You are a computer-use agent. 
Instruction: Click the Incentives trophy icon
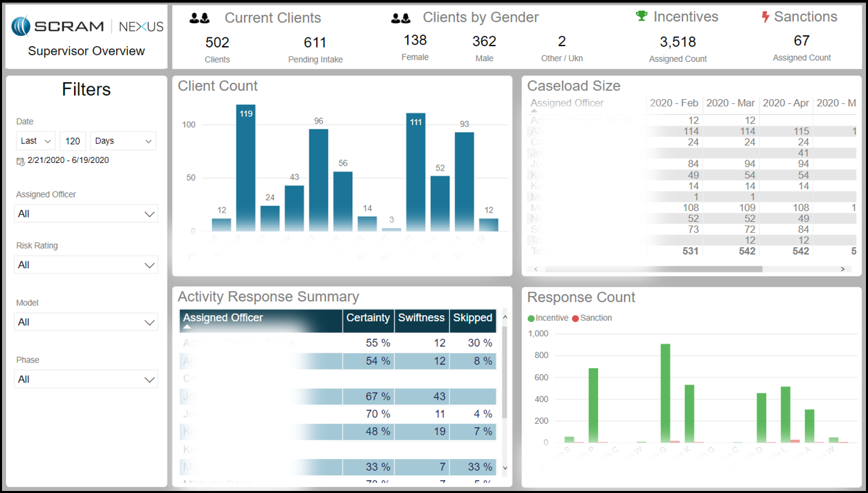642,16
